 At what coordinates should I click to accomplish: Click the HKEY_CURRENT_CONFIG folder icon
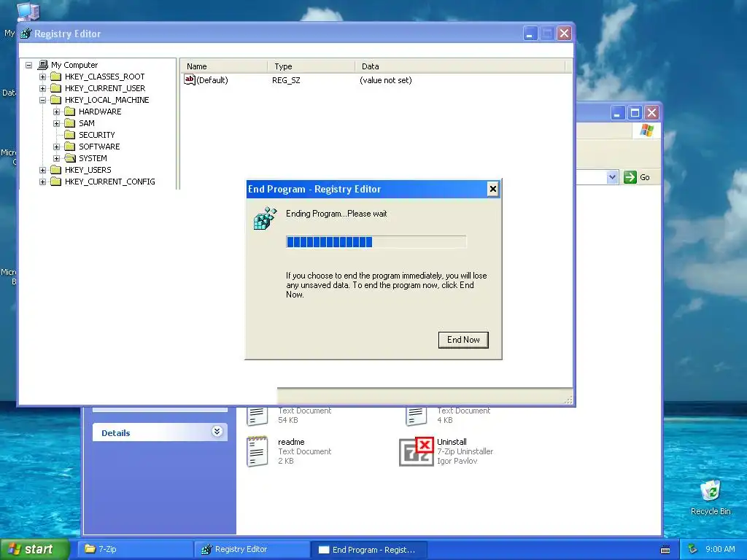[56, 182]
